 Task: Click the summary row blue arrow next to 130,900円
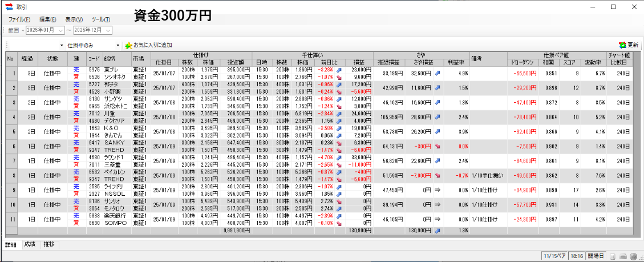click(438, 230)
